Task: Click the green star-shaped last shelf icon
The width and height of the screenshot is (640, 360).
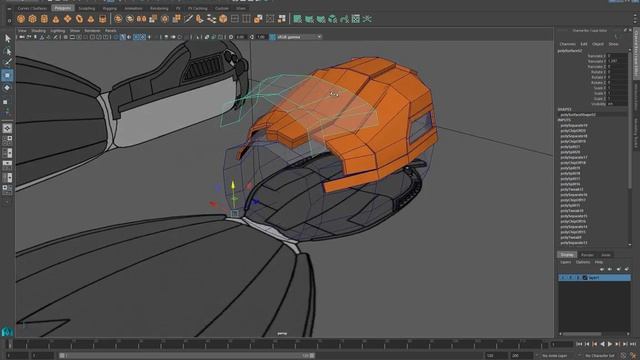Action: click(367, 19)
